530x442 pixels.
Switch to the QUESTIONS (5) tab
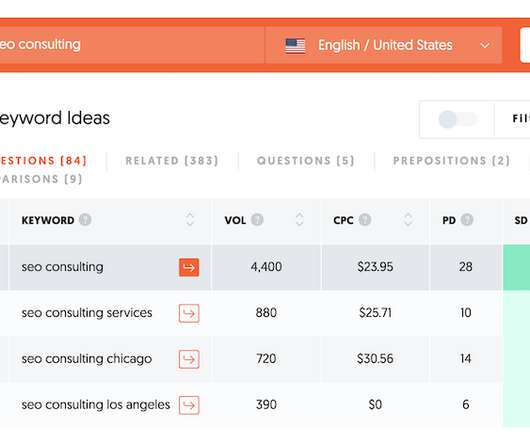click(x=306, y=161)
